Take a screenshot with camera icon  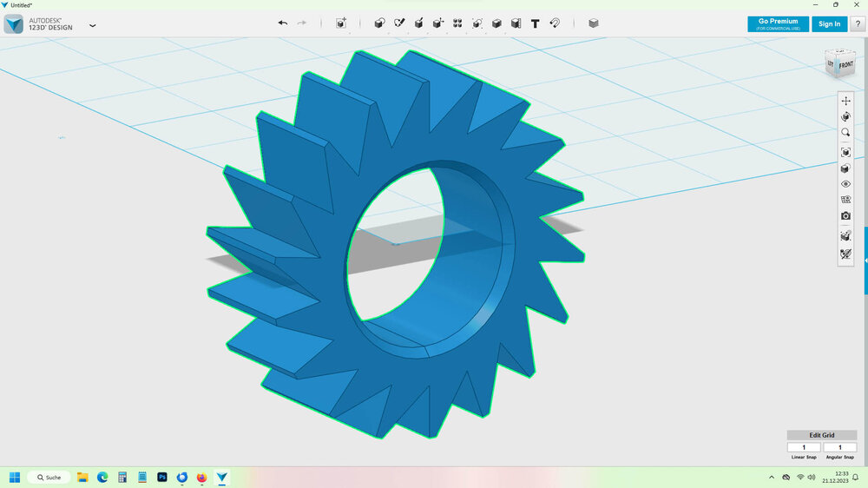click(845, 215)
